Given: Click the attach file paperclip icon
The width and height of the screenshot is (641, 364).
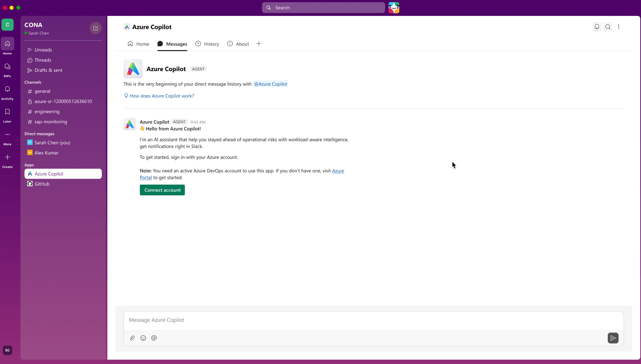Looking at the screenshot, I should 132,338.
